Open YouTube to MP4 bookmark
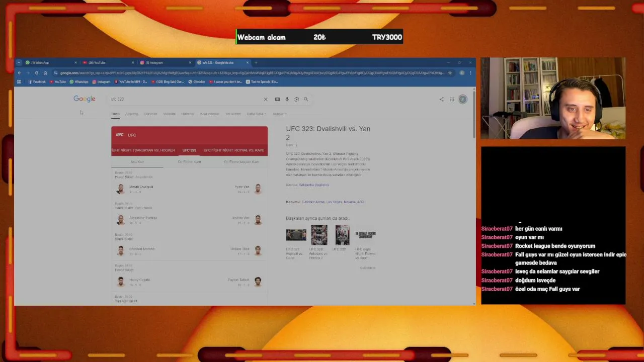Screen dimensions: 644x362 131,81
